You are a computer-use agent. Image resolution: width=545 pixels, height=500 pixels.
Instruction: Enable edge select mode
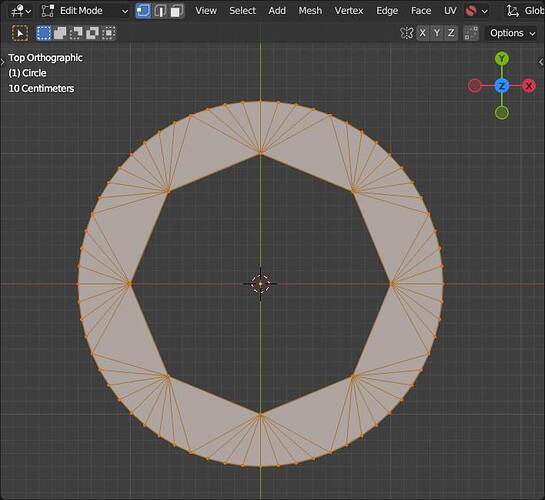pos(160,11)
